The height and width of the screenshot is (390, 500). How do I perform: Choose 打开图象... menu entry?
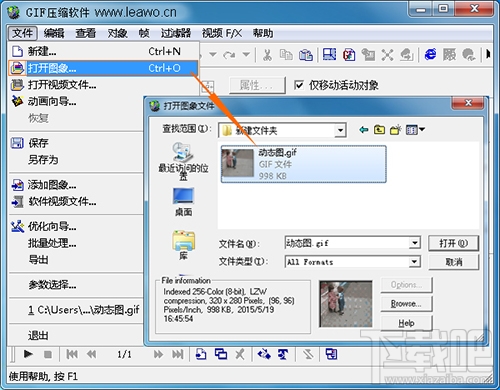103,68
